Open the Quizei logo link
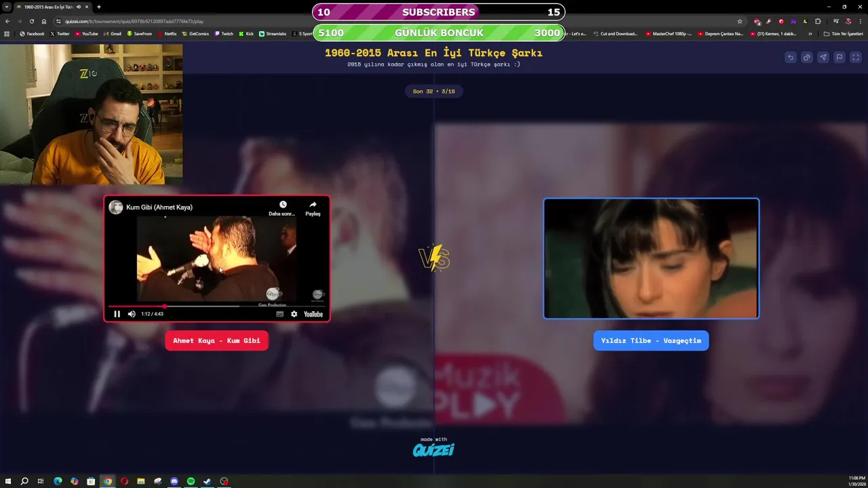Viewport: 868px width, 488px height. [x=433, y=449]
